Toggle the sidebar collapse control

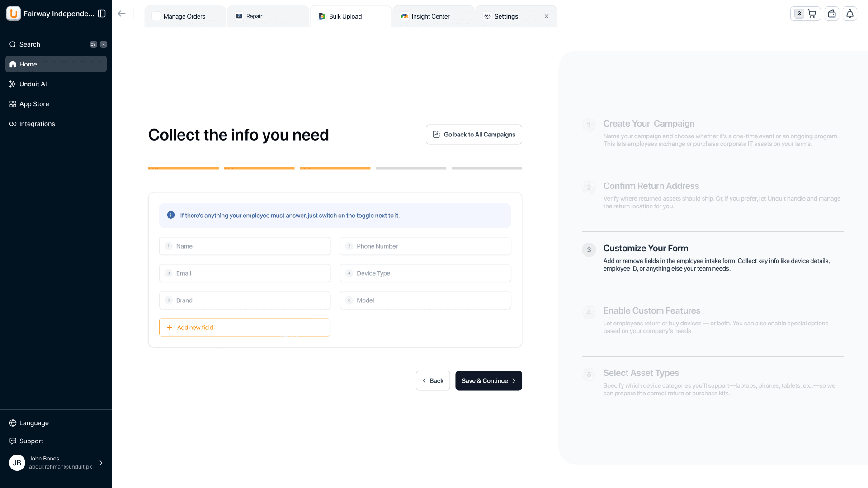102,14
